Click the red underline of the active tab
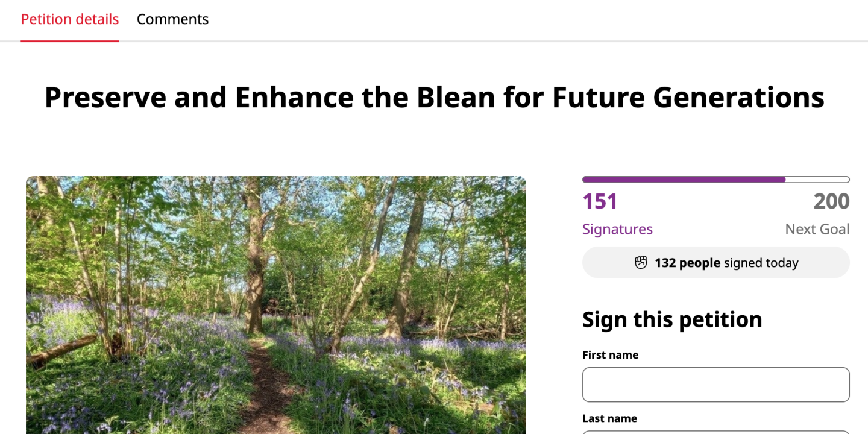The height and width of the screenshot is (434, 868). click(x=70, y=42)
